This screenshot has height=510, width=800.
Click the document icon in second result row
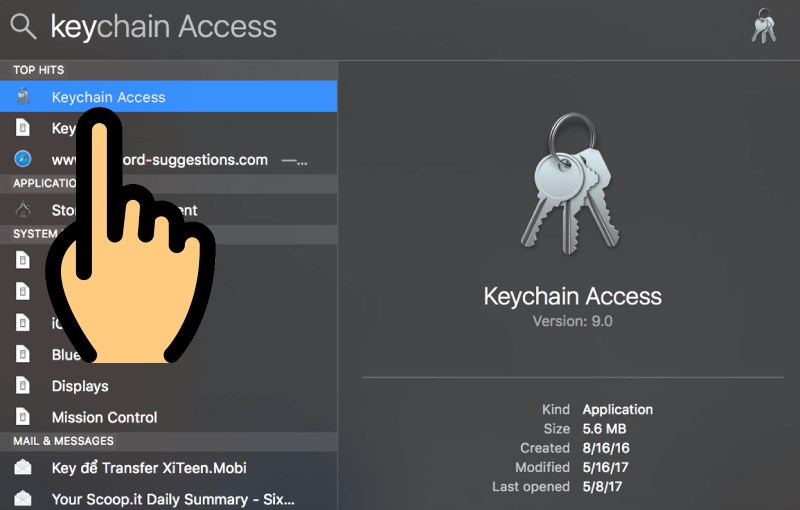(23, 128)
